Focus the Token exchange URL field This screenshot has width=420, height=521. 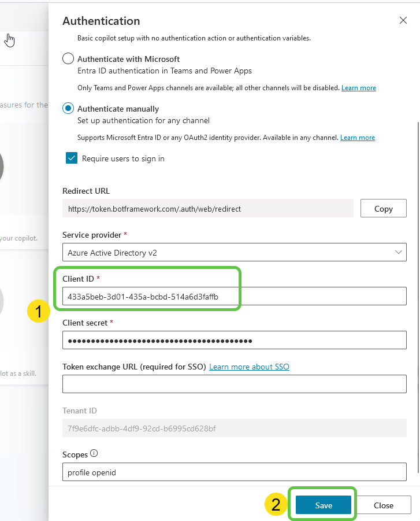click(234, 384)
